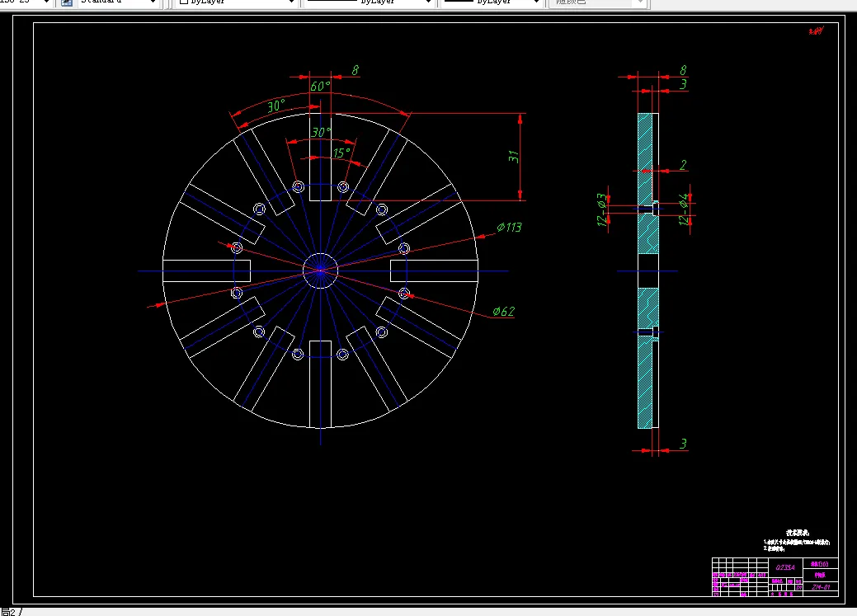Select the hatched section view profile
The image size is (857, 616).
tap(648, 270)
